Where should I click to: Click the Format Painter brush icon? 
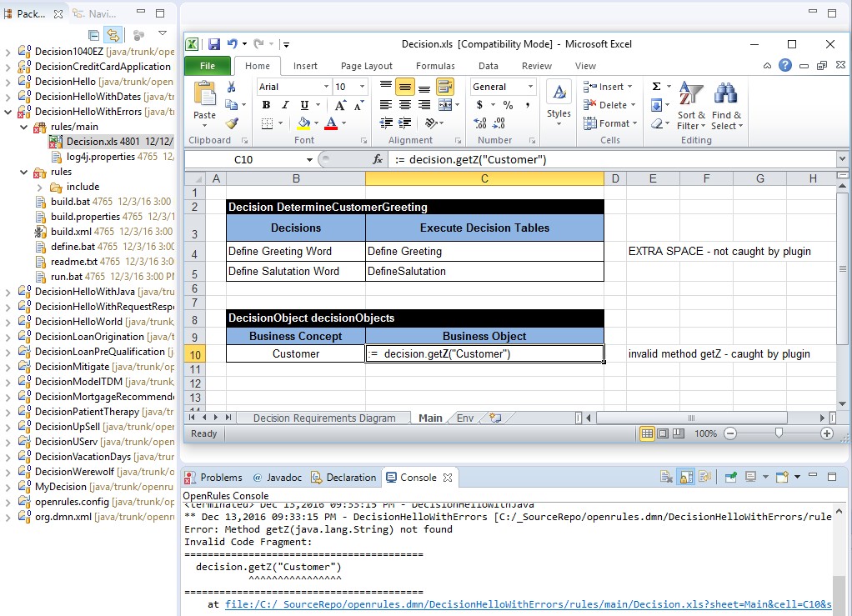coord(232,123)
